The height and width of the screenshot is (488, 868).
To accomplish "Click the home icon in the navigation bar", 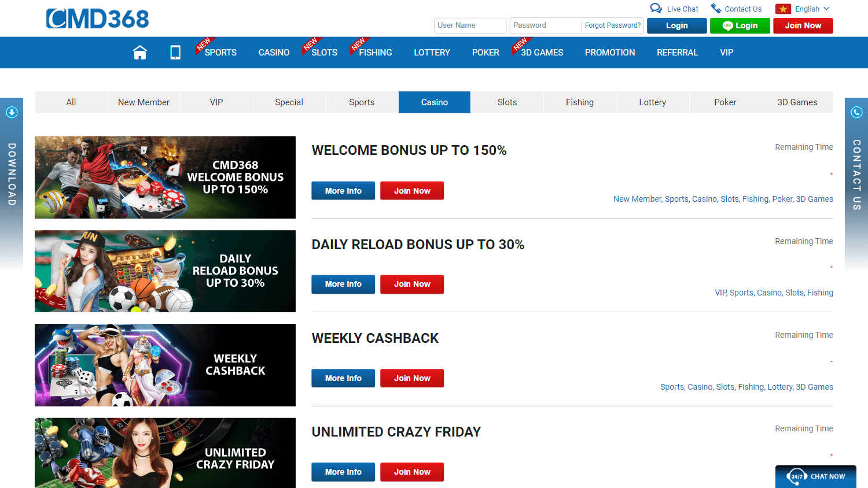I will click(x=139, y=52).
